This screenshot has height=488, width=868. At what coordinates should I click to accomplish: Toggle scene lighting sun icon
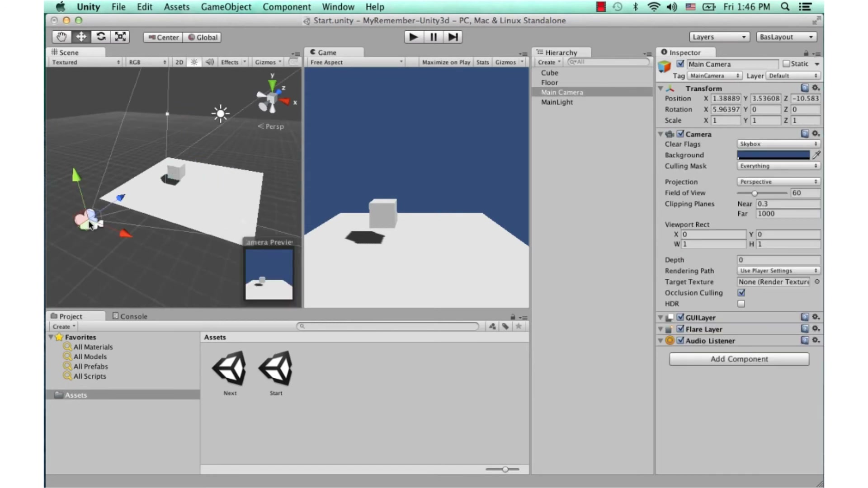point(194,62)
